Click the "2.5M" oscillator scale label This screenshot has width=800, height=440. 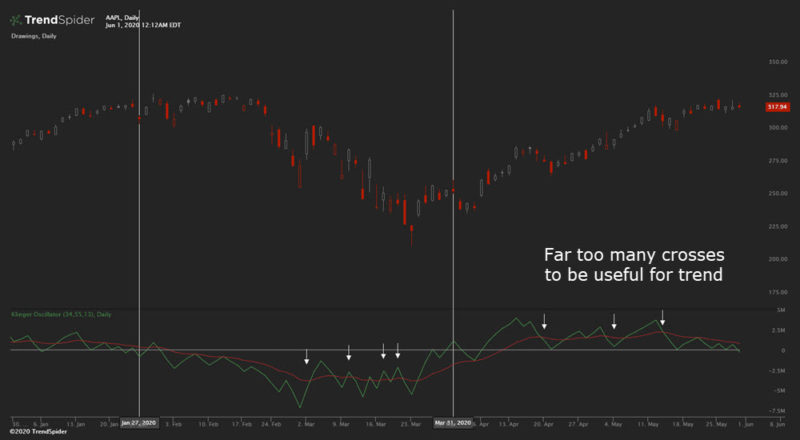[781, 330]
